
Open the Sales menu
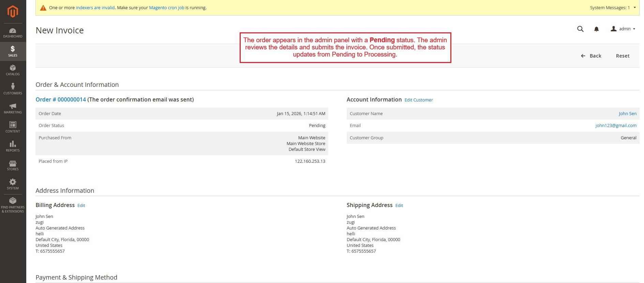coord(13,51)
